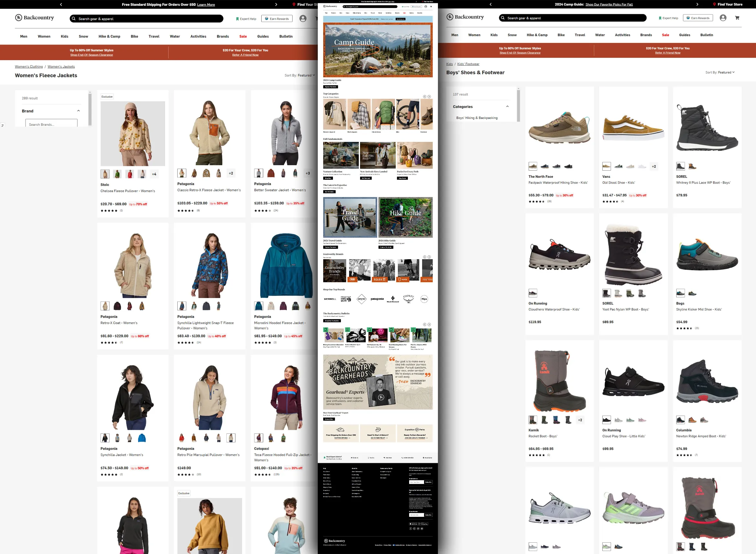Image resolution: width=756 pixels, height=554 pixels.
Task: Select Boys' Hiking & Backpacking category
Action: [x=477, y=118]
